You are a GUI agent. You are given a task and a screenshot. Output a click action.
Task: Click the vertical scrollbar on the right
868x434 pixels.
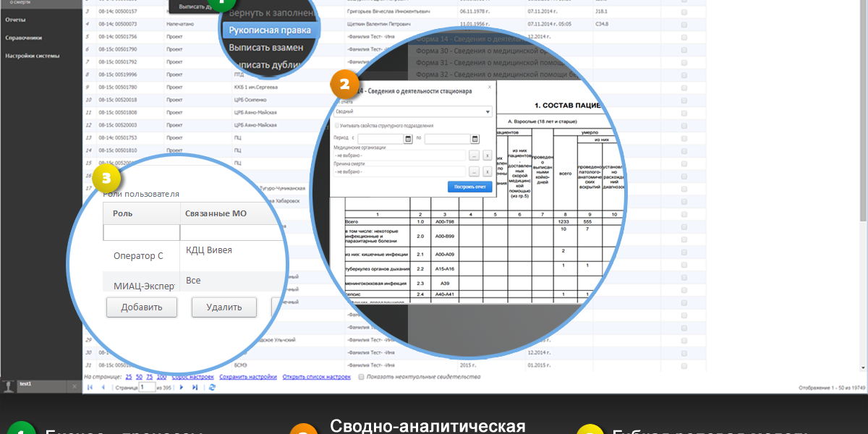click(863, 109)
